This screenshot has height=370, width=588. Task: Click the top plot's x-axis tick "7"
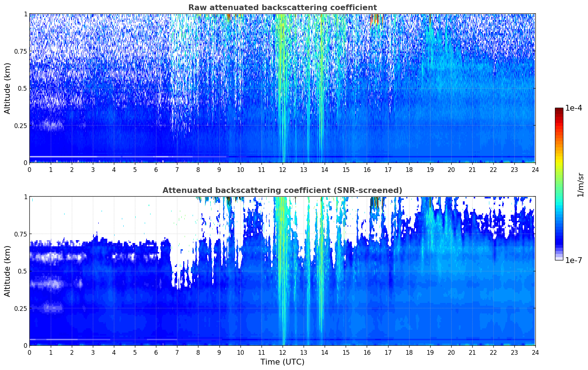[x=177, y=169]
